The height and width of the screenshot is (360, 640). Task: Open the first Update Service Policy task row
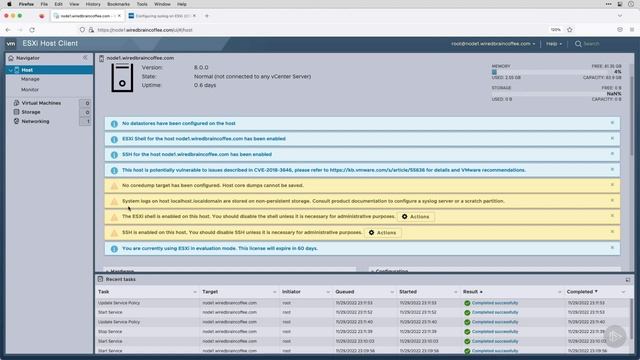click(x=363, y=303)
